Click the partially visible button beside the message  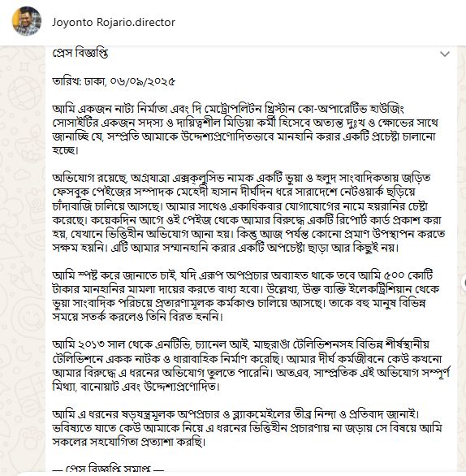pos(464,283)
